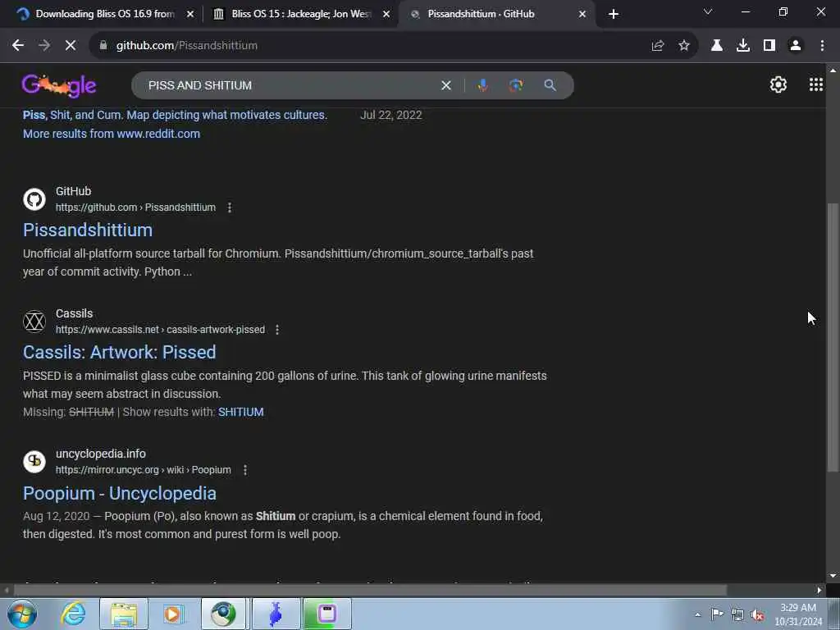Open the tab search chevron dropdown
This screenshot has width=840, height=630.
pos(708,11)
